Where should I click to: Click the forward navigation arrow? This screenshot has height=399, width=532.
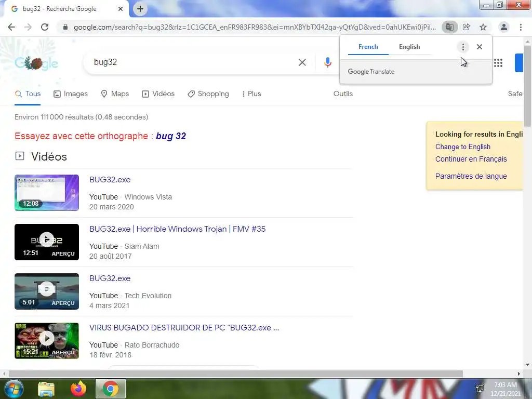click(x=28, y=27)
